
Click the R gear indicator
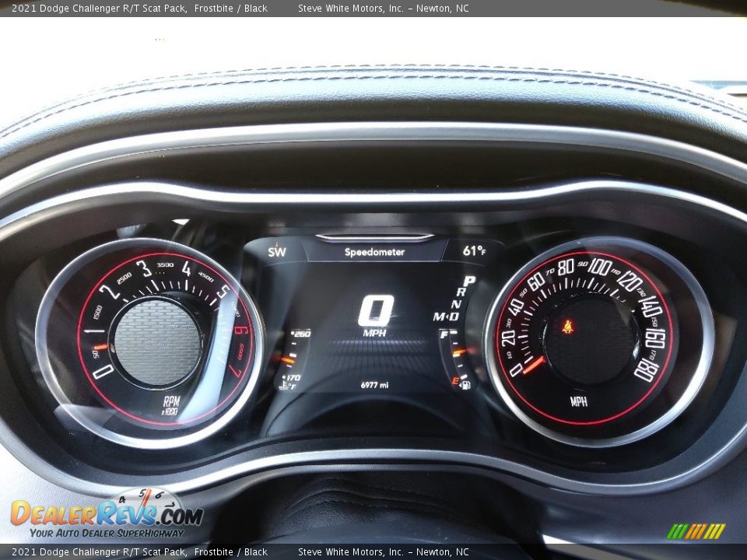pos(461,292)
